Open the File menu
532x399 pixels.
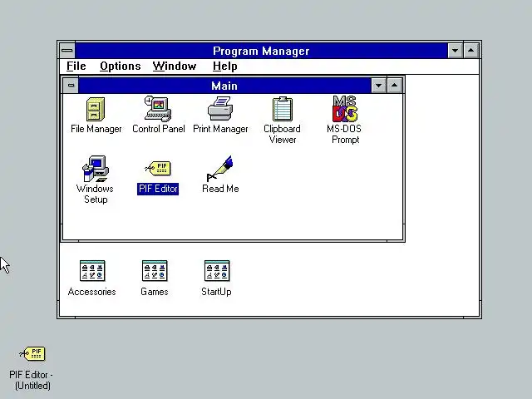pyautogui.click(x=76, y=66)
